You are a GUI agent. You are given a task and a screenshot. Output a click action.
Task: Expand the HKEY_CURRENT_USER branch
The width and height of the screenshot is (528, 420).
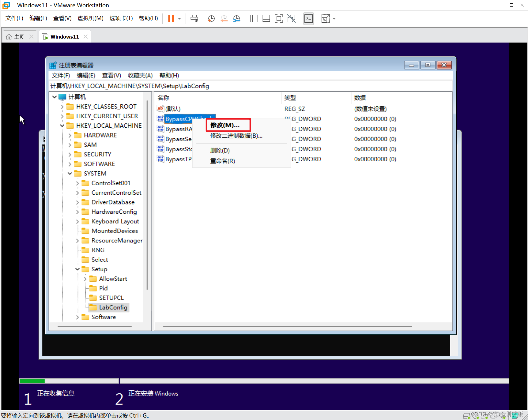click(62, 116)
